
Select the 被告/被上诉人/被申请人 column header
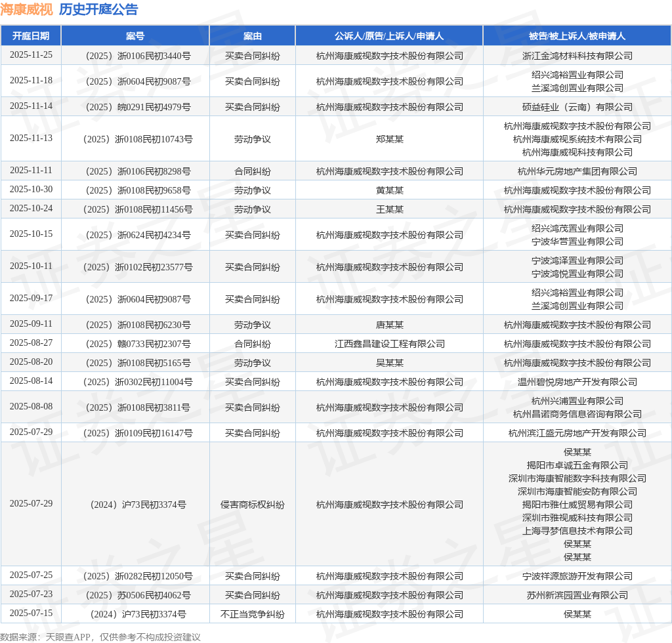pyautogui.click(x=577, y=35)
